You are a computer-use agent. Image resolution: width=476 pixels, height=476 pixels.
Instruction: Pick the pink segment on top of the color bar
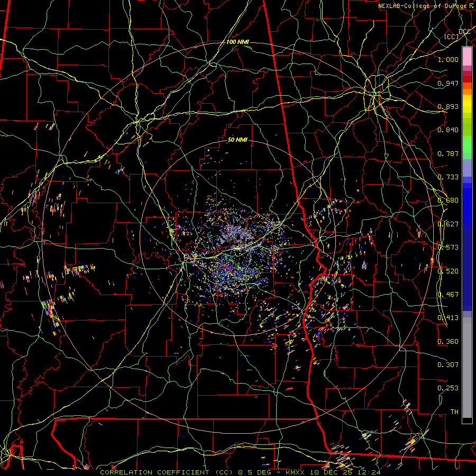coord(467,57)
